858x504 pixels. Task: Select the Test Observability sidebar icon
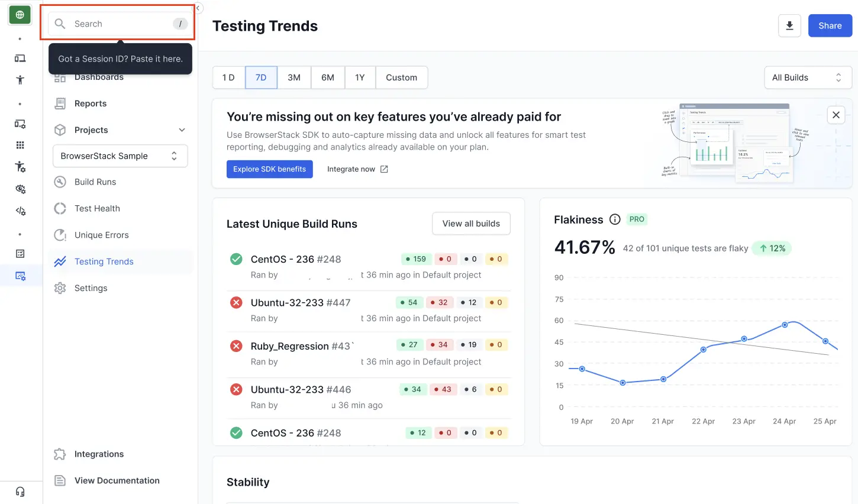(x=20, y=275)
